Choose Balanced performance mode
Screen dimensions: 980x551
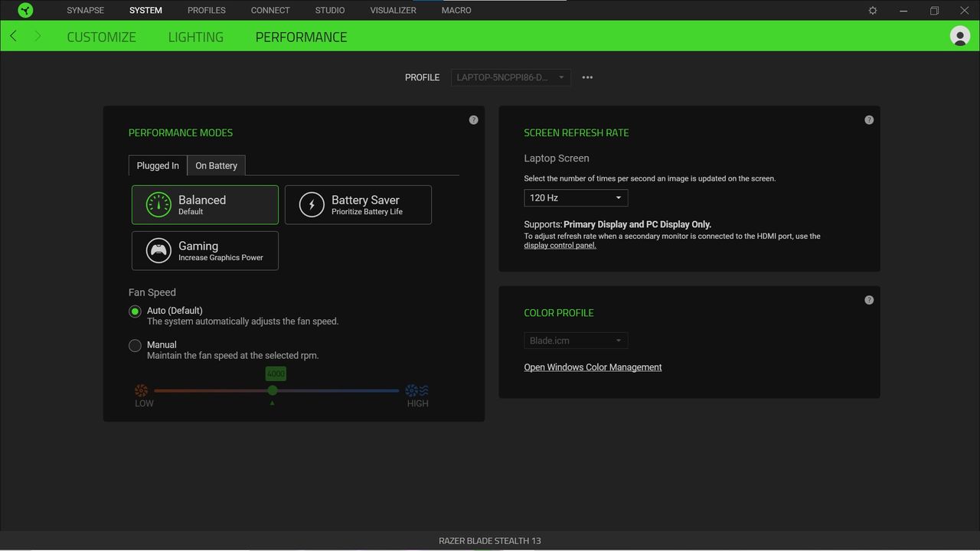coord(205,204)
